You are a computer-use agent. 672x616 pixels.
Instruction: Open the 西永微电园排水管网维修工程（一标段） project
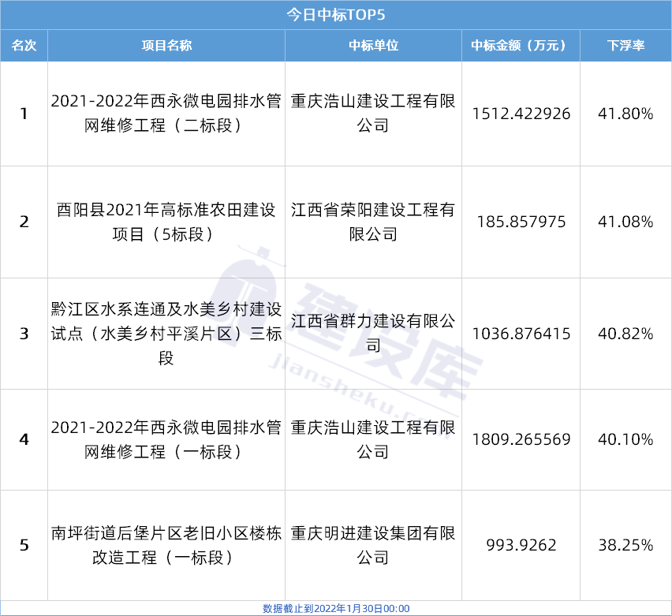166,439
